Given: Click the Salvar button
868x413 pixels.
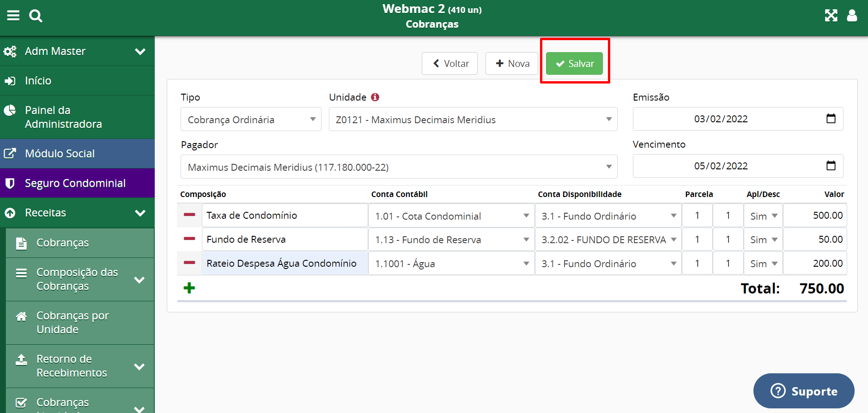Looking at the screenshot, I should coord(574,64).
